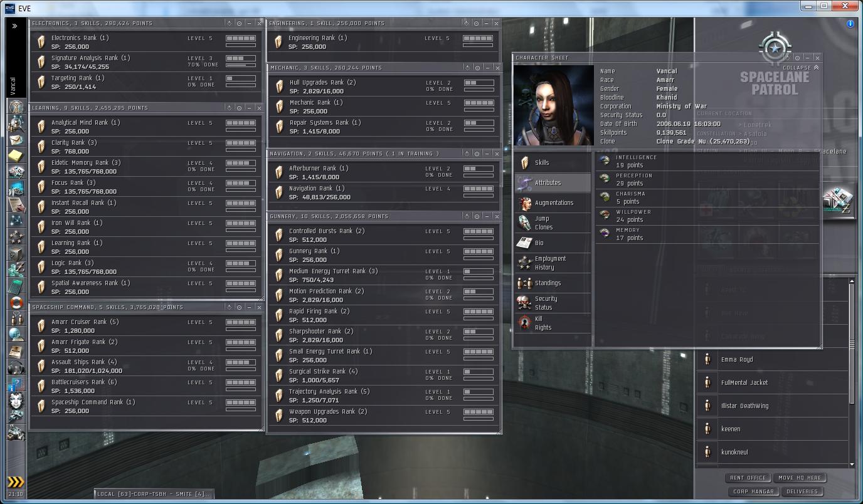This screenshot has height=504, width=863.
Task: Click the Hull Upgrades skill book icon
Action: click(x=279, y=87)
